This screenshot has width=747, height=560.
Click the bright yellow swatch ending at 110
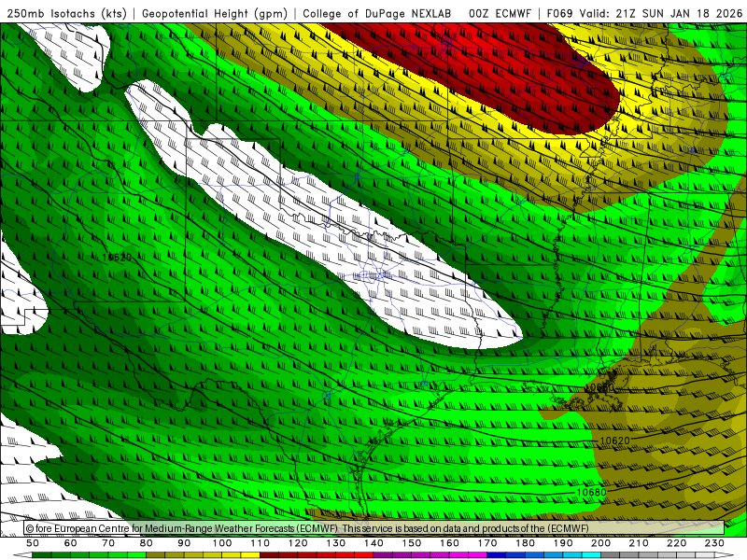point(250,554)
